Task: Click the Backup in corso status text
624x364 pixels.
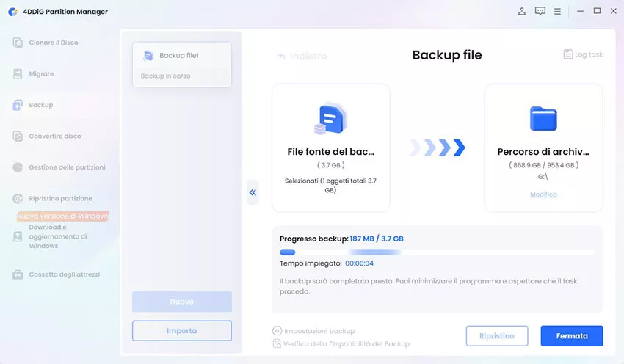Action: coord(166,76)
